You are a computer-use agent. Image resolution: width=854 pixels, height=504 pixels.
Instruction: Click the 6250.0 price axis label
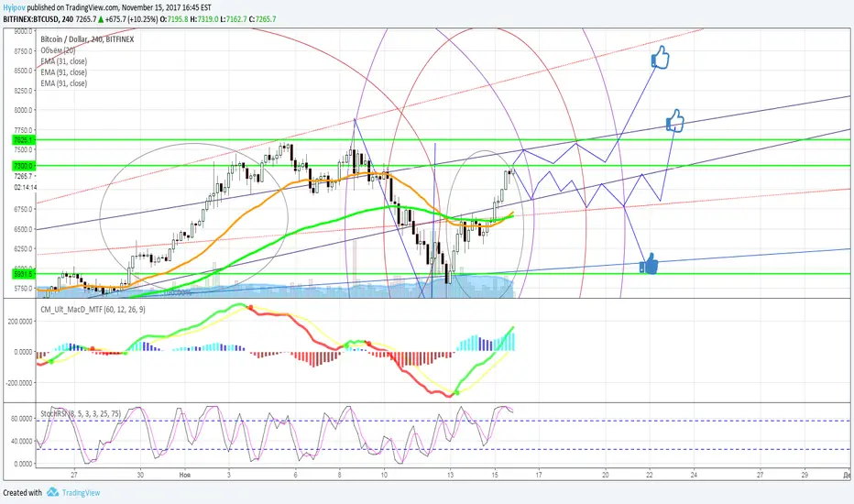coord(24,249)
